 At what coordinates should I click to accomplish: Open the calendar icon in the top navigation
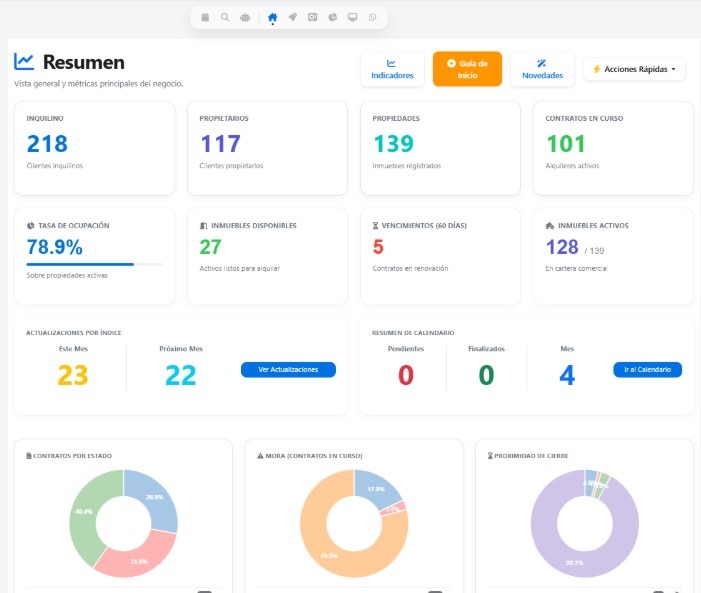coord(205,17)
